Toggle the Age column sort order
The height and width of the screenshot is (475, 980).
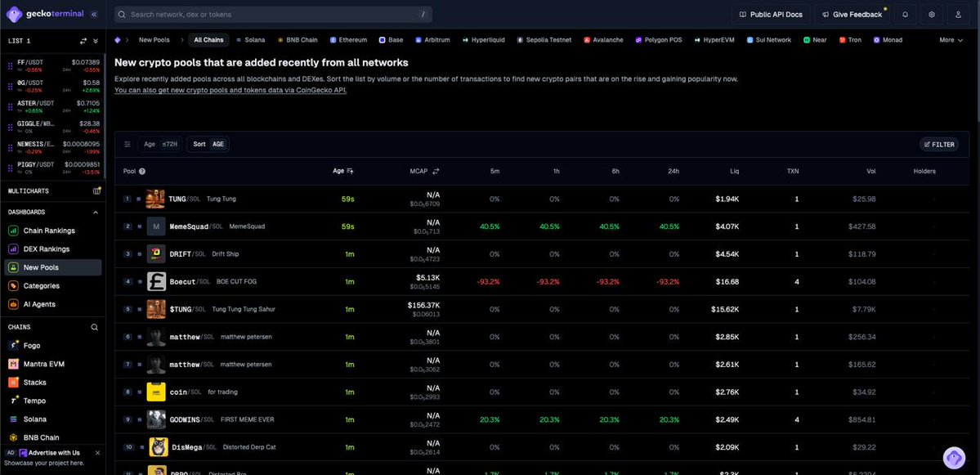[350, 172]
